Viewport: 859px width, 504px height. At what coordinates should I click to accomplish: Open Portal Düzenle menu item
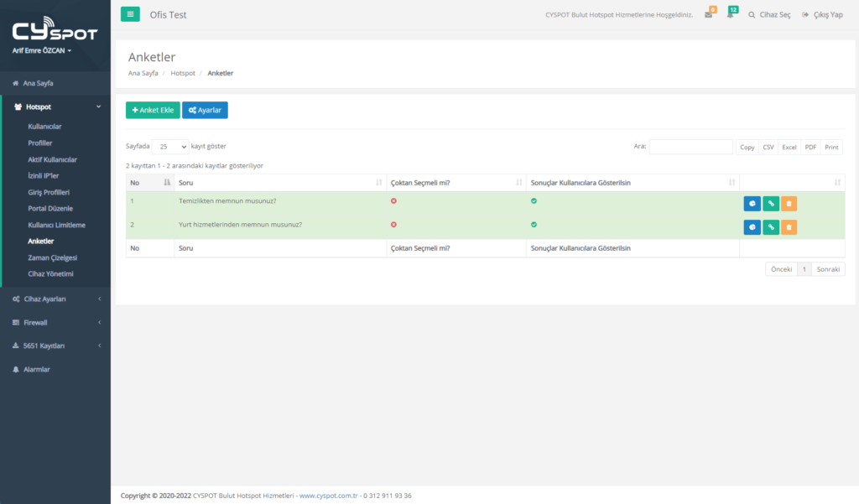pos(50,208)
